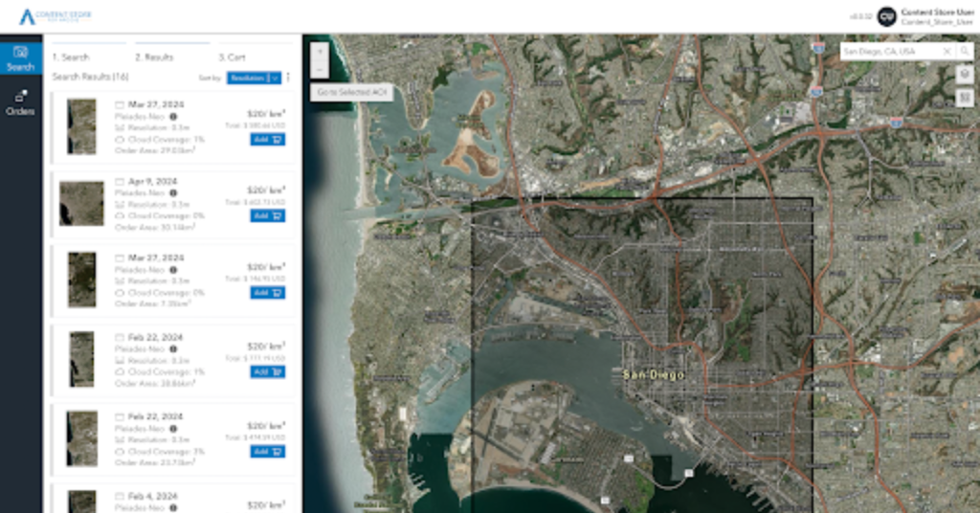
Task: Open the Search panel in the sidebar
Action: [20, 57]
